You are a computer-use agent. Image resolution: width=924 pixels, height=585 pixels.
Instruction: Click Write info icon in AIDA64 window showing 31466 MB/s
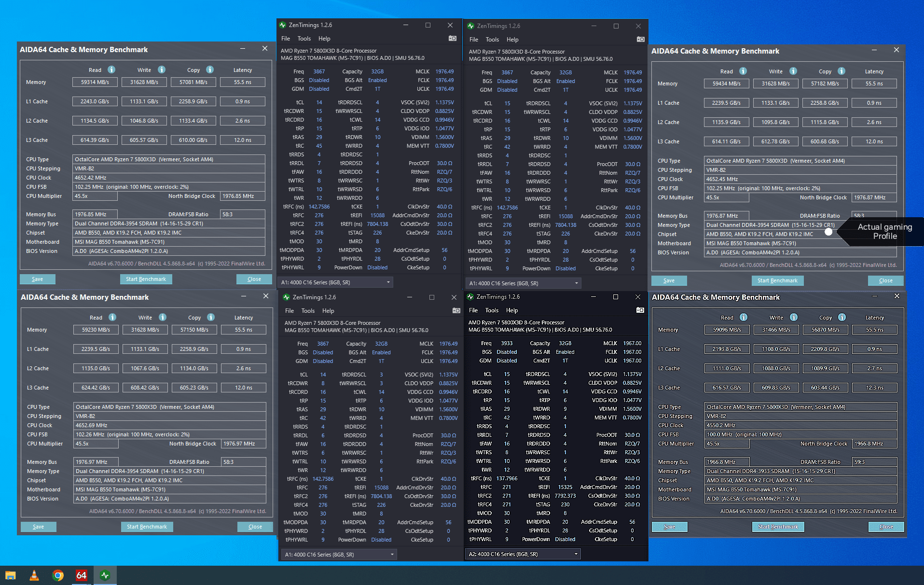(x=794, y=317)
